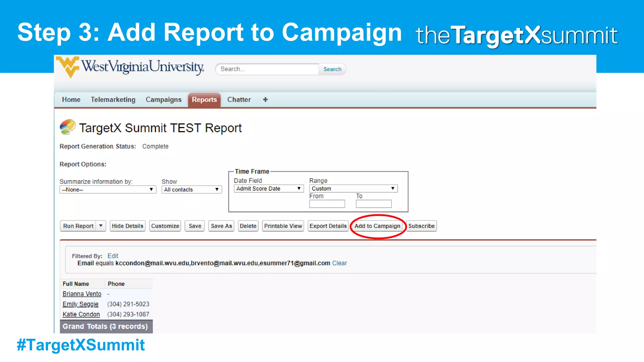Click the Complete status text

pos(155,146)
